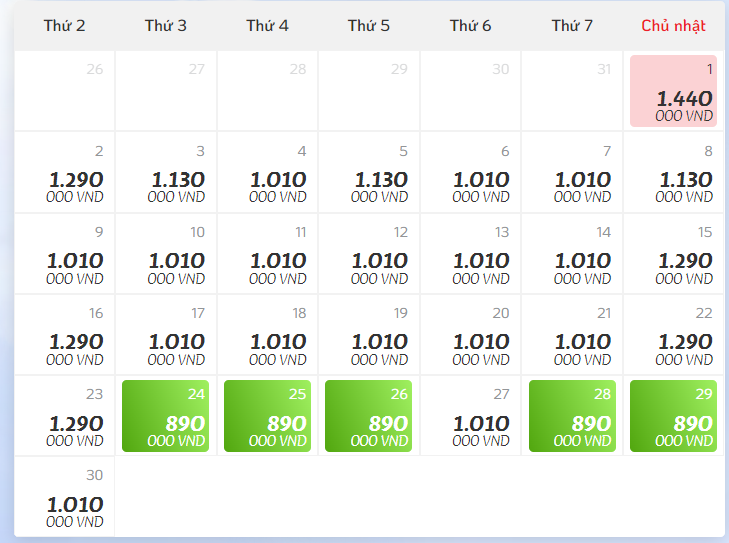The image size is (729, 543).
Task: Select day 4 fare cell
Action: pyautogui.click(x=268, y=172)
